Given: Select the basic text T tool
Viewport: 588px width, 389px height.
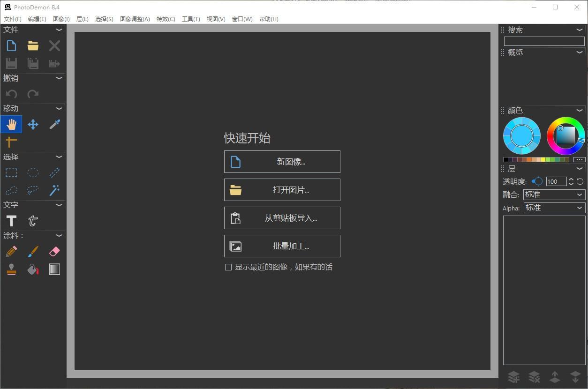Looking at the screenshot, I should click(x=11, y=221).
